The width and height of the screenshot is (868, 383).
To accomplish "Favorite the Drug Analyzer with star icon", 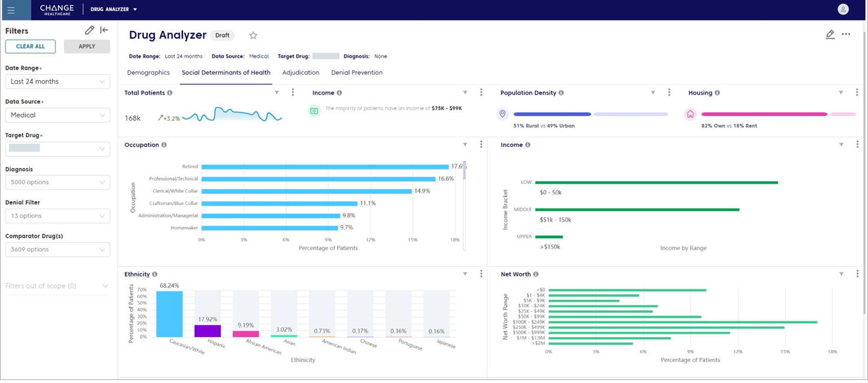I will click(253, 36).
